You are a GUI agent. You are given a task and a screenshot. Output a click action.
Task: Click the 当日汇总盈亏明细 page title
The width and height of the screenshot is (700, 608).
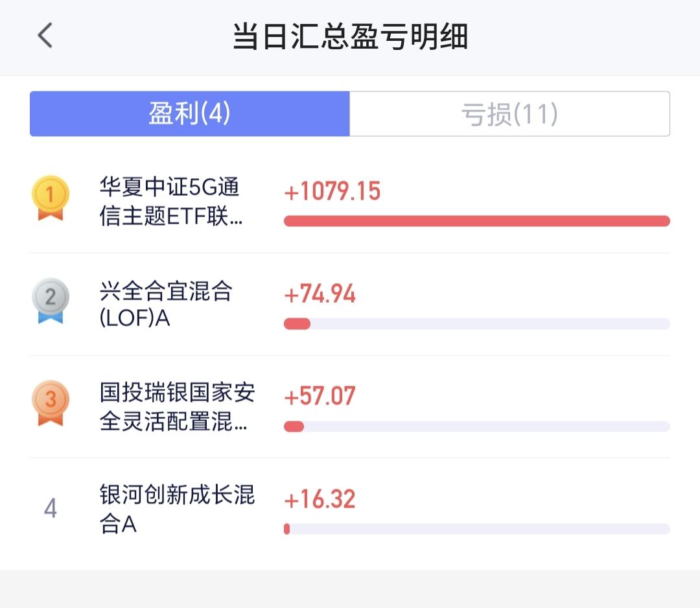350,36
